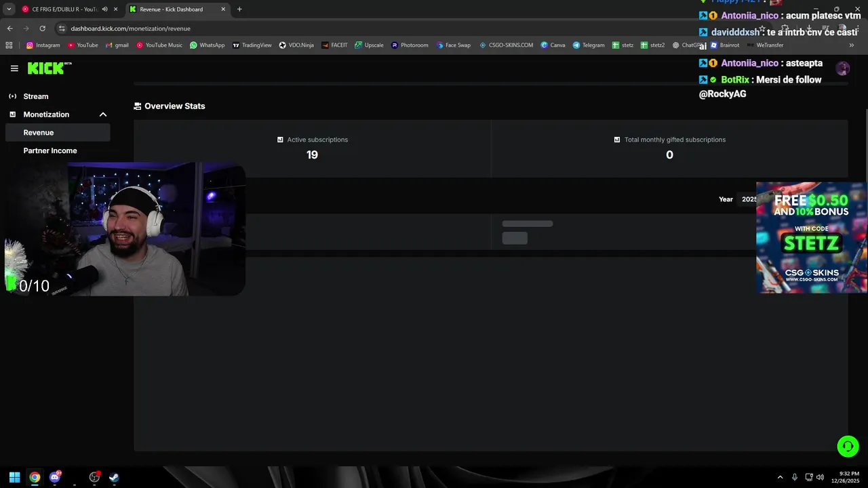The image size is (868, 488).
Task: Open the volume control in the tray
Action: tap(820, 477)
